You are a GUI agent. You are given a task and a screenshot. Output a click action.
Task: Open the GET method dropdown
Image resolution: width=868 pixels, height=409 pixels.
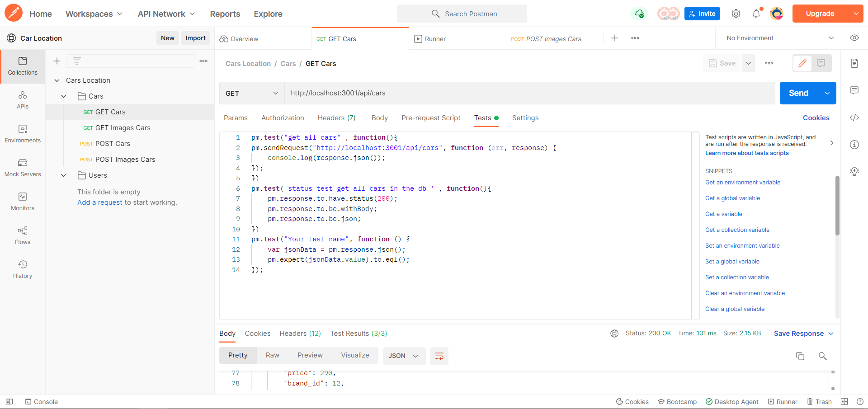[x=252, y=93]
